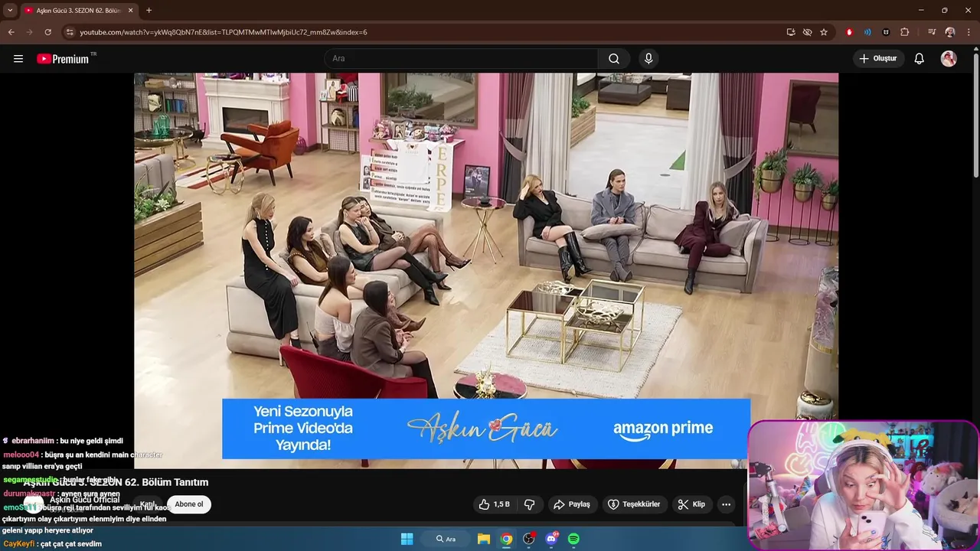Install app icon in address bar

tap(791, 32)
